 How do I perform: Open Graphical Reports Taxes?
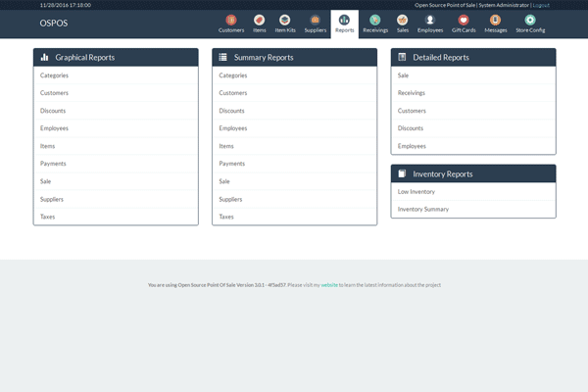coord(116,217)
